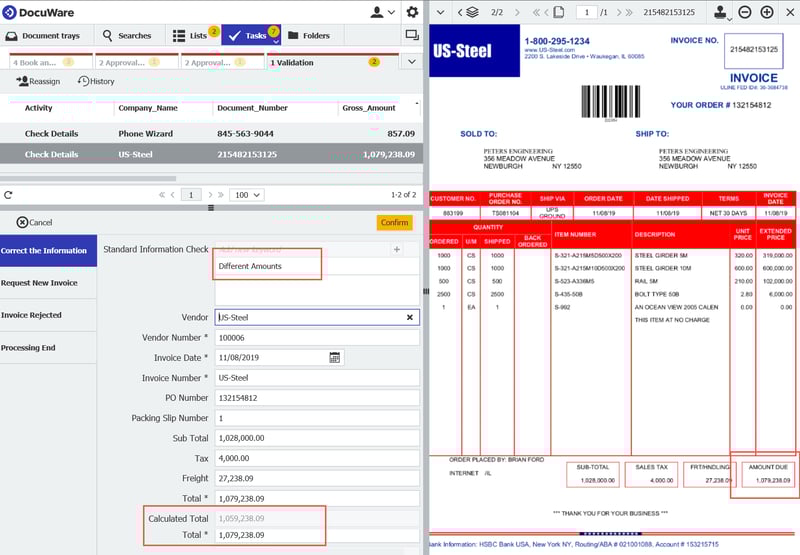The height and width of the screenshot is (555, 800).
Task: Refresh the task list
Action: (8, 195)
